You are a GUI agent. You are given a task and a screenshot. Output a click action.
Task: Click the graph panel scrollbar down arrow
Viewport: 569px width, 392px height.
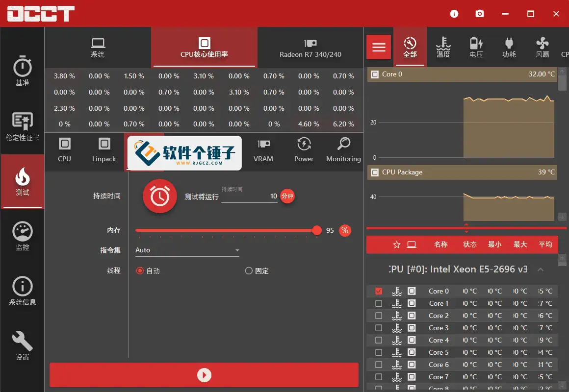click(562, 217)
